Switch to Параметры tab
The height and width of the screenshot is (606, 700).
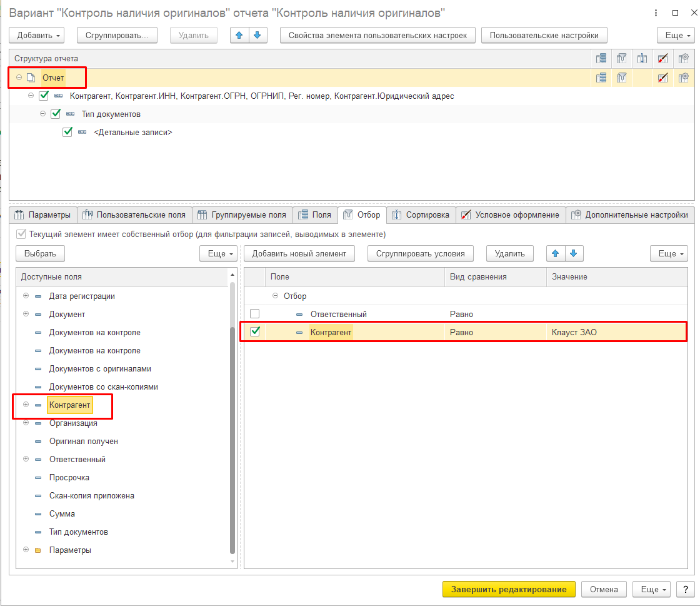pyautogui.click(x=43, y=215)
